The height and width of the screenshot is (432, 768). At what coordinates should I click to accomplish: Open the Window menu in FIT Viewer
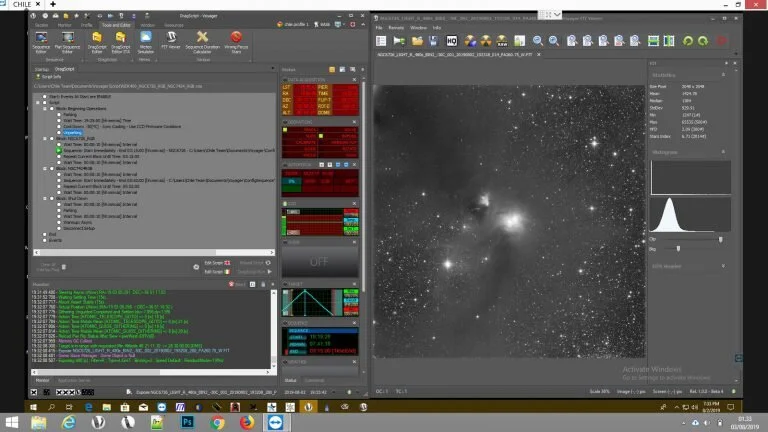coord(418,28)
